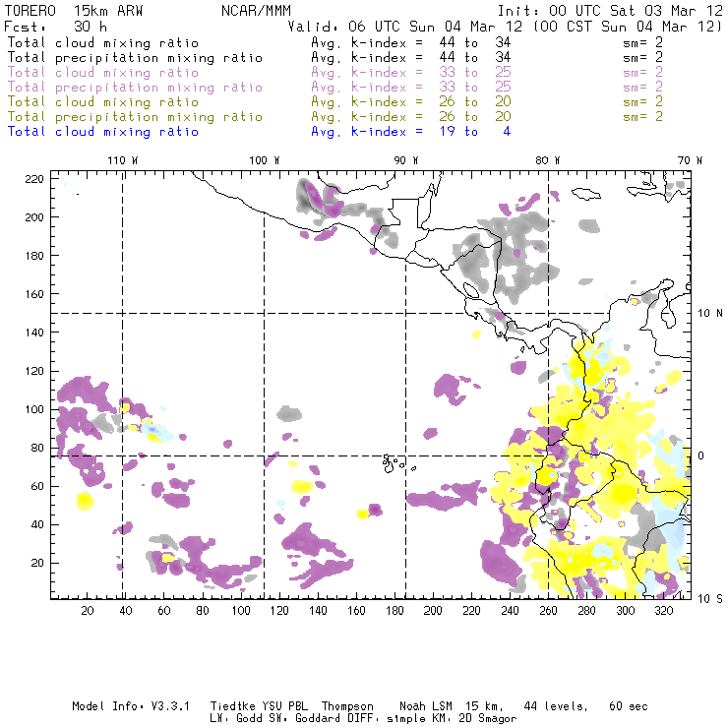
Task: Click the "YSU PBL" text in model info
Action: (x=284, y=706)
